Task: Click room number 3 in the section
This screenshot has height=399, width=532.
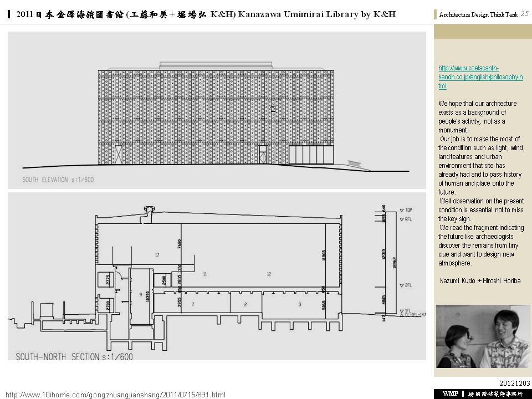Action: (299, 304)
